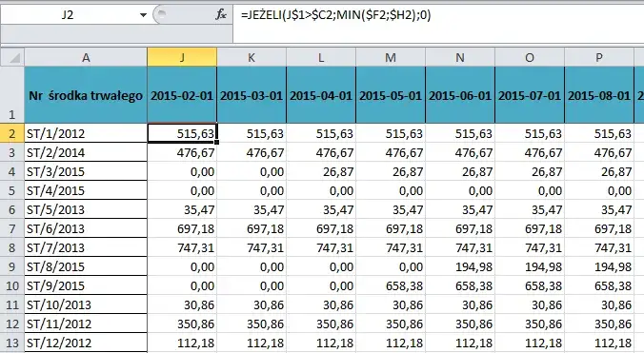Select cell ST/8/2015
This screenshot has width=644, height=353.
(x=86, y=266)
